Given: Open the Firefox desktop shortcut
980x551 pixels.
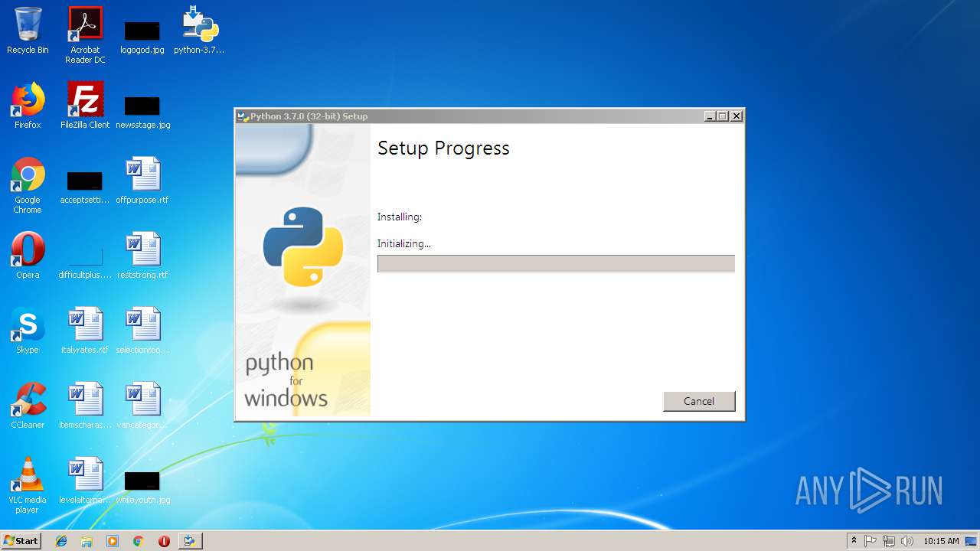Looking at the screenshot, I should (28, 106).
